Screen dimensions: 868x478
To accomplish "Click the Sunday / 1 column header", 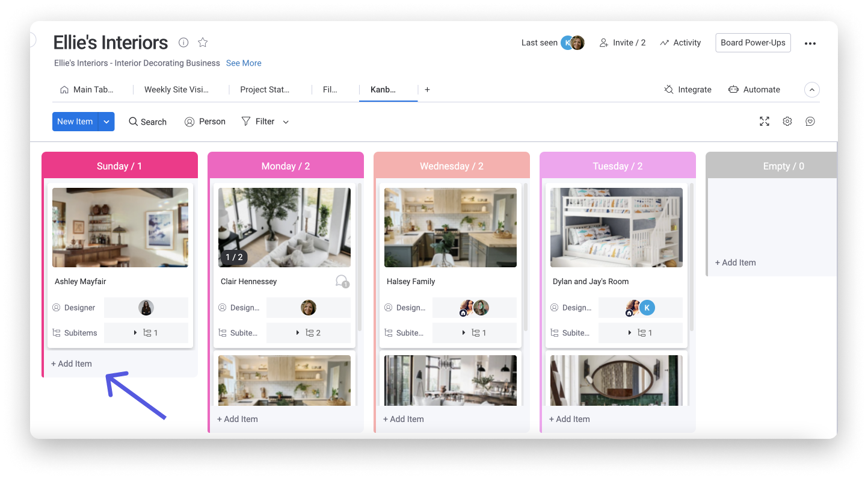I will pyautogui.click(x=120, y=166).
